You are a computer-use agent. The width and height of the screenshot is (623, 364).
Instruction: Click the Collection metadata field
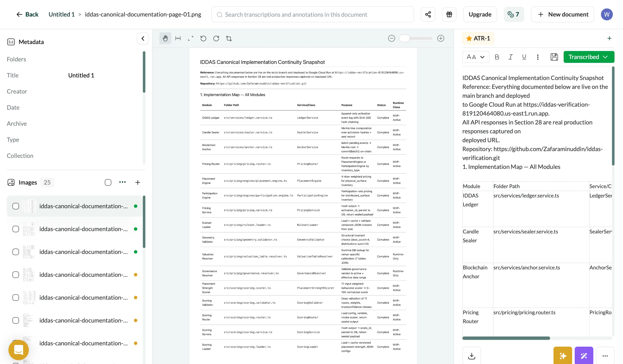coord(20,156)
